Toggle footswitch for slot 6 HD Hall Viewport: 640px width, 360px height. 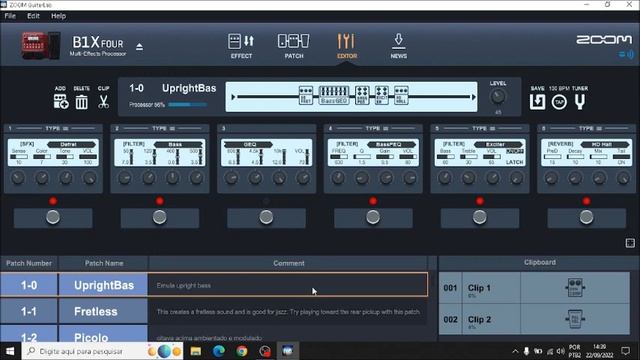click(587, 218)
